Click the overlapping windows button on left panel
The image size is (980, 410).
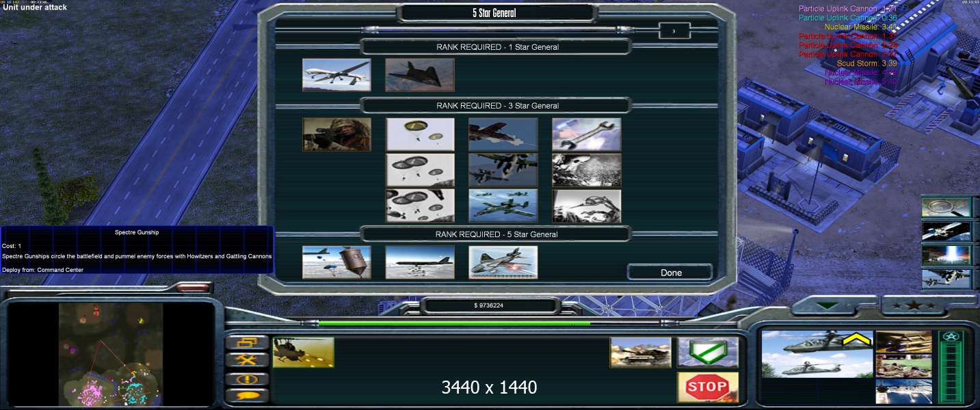tap(247, 342)
